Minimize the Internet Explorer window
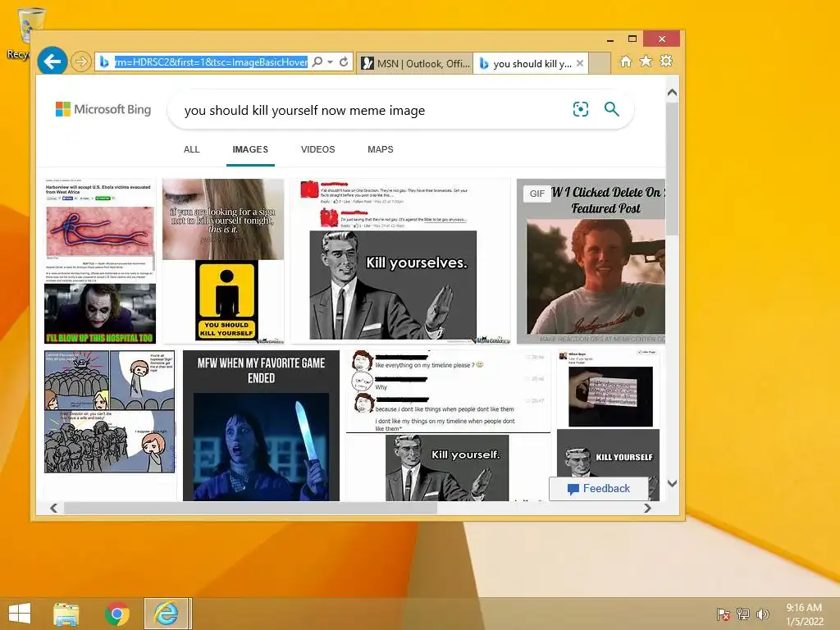 pyautogui.click(x=609, y=39)
